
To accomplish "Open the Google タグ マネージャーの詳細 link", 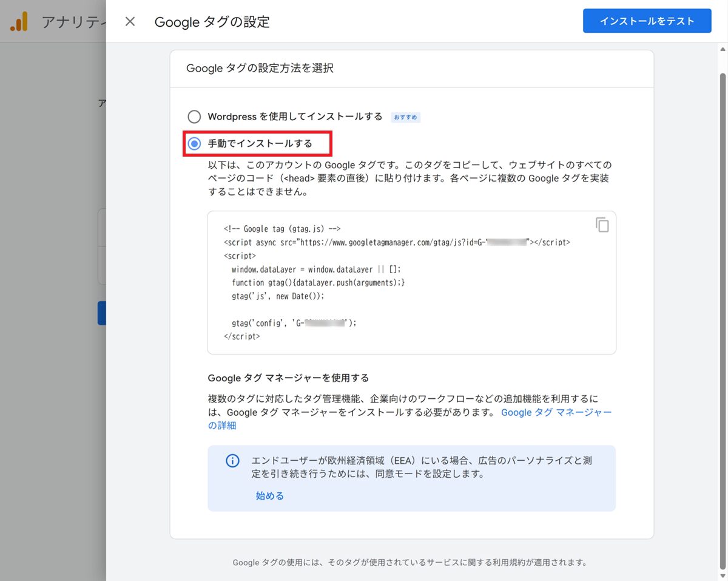I will 556,412.
